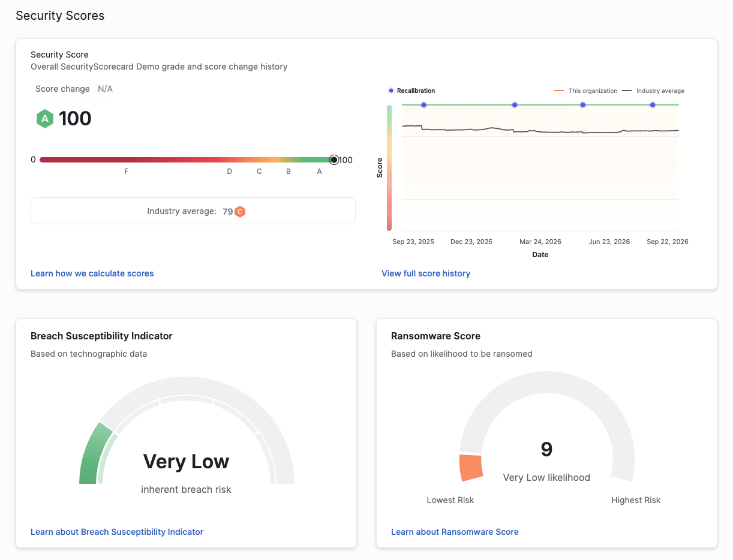Click the ransomware score number 9
This screenshot has height=560, width=733.
pos(546,449)
